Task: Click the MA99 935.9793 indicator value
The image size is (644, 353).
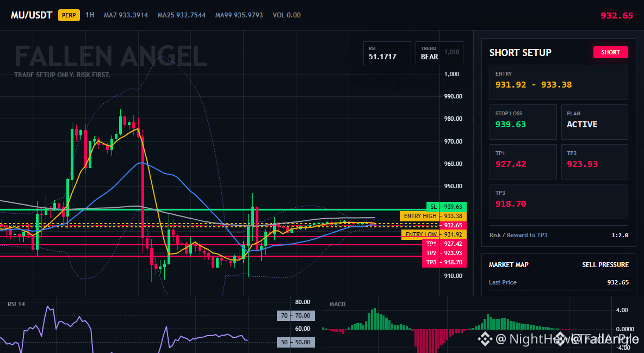Action: 239,15
